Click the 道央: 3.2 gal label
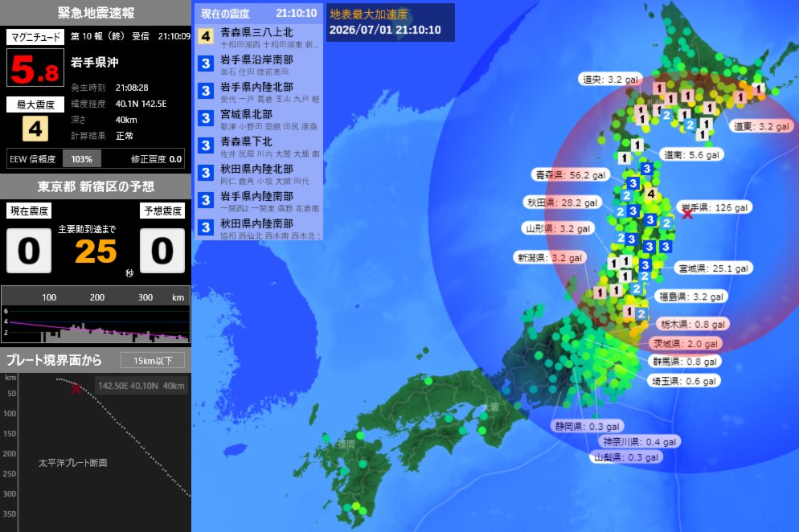The height and width of the screenshot is (532, 799). [610, 79]
